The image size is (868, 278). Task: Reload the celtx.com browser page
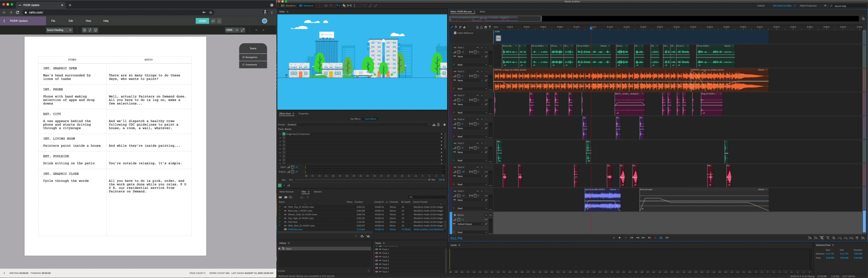[17, 12]
